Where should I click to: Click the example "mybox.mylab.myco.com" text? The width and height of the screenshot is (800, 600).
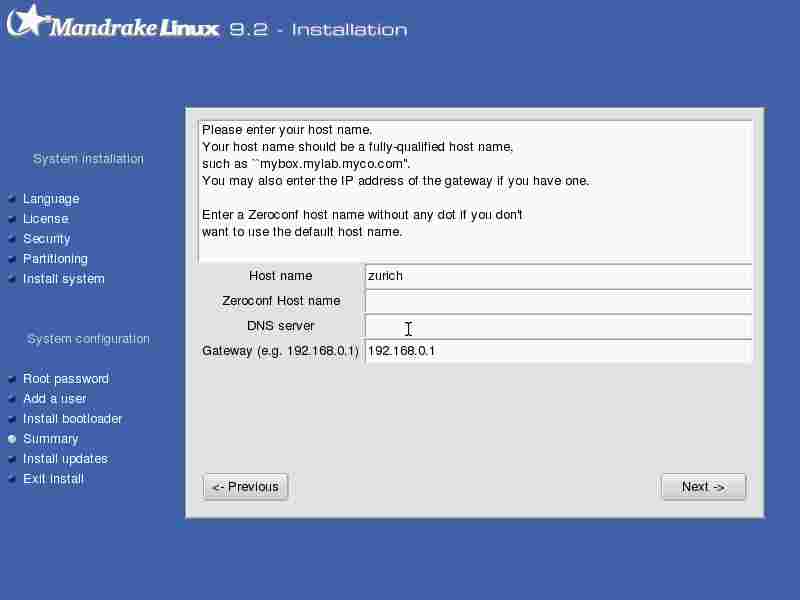(x=332, y=164)
